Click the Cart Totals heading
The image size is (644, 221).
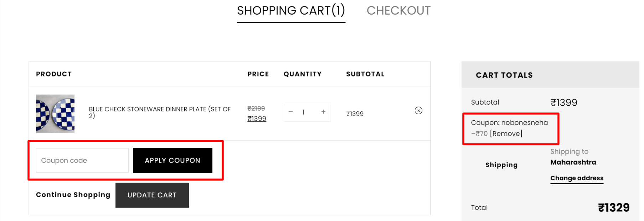504,75
